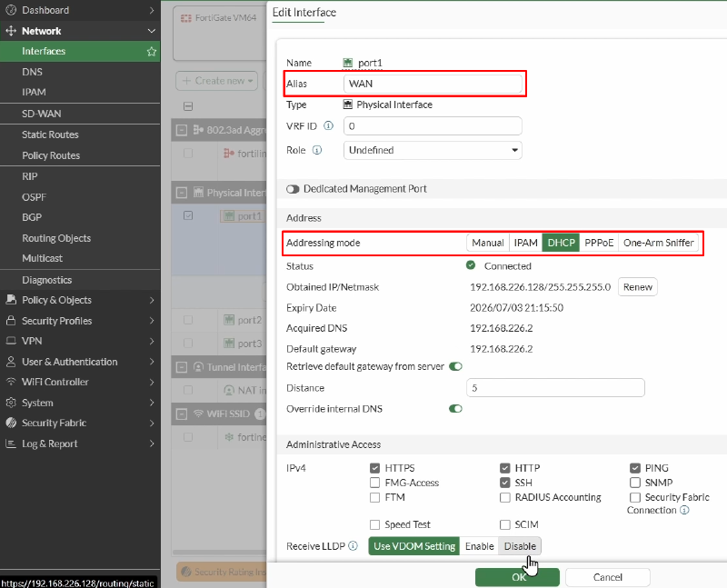Screen dimensions: 727x588
Task: Click OK to save the interface
Action: (517, 577)
